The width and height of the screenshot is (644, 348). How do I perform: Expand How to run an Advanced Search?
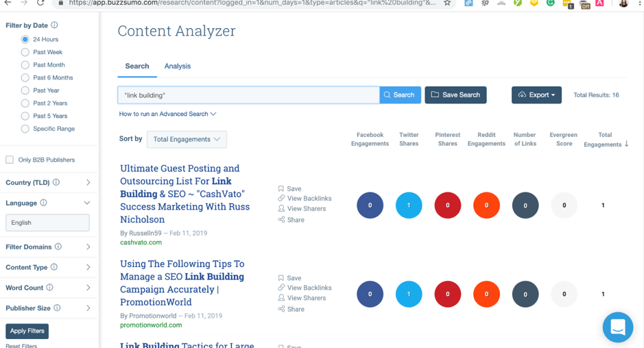click(167, 114)
